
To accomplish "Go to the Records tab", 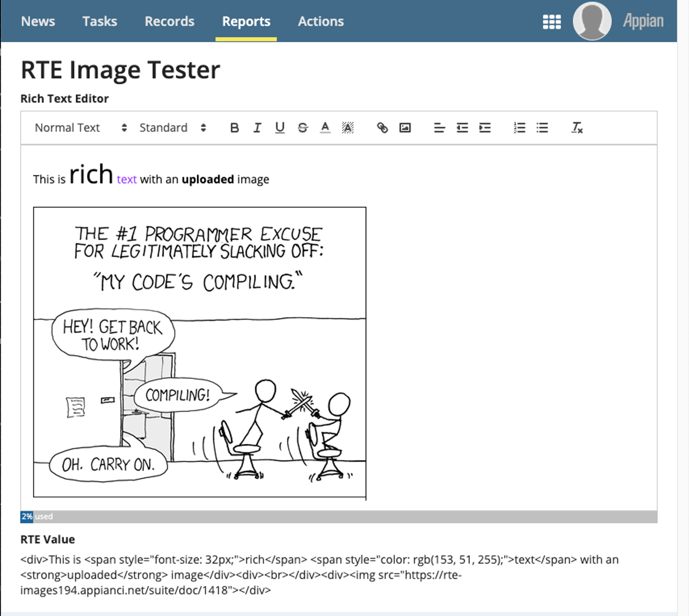I will [x=169, y=21].
